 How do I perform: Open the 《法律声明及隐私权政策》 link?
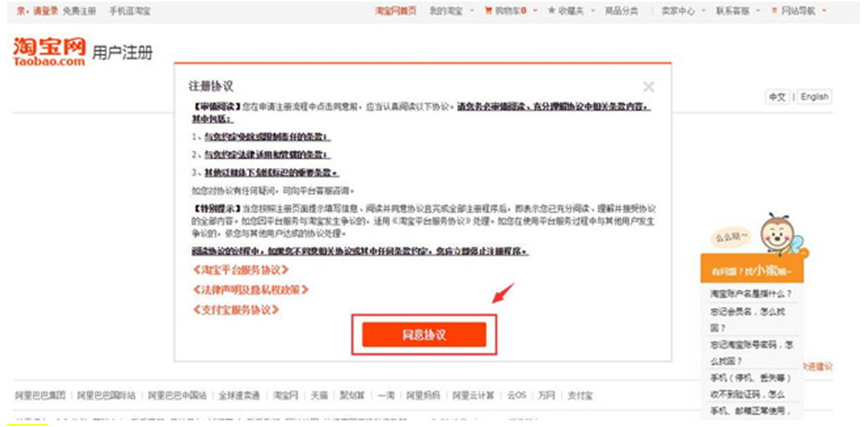point(251,289)
